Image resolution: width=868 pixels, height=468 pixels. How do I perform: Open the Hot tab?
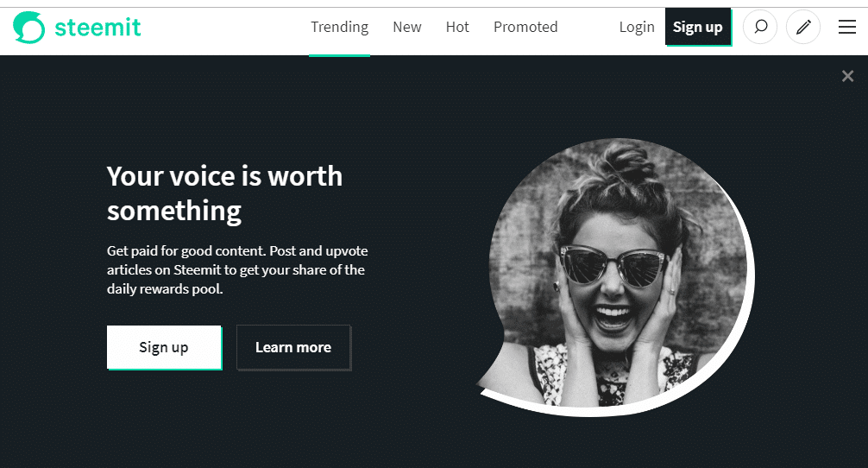(x=457, y=28)
